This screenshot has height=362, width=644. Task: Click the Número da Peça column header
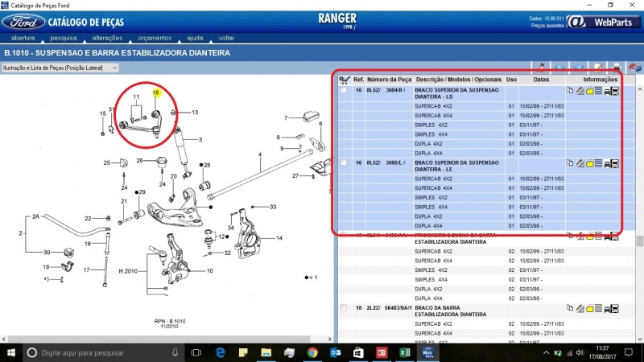coord(389,80)
